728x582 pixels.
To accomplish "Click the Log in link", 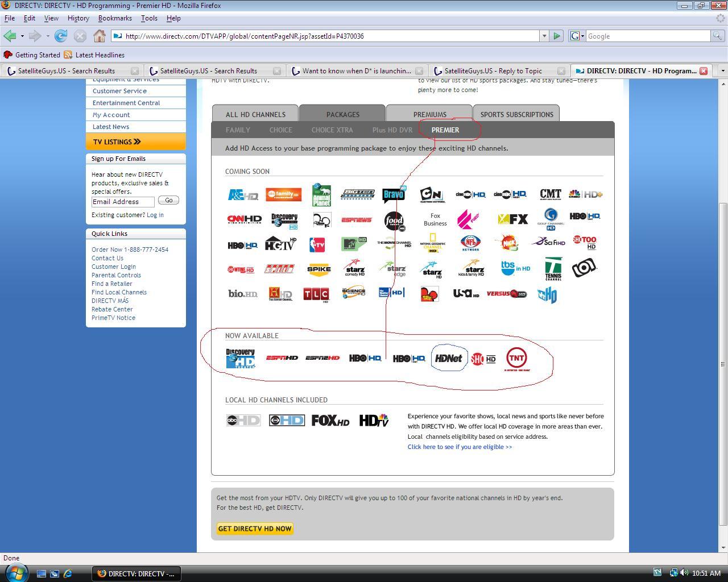I will (x=155, y=215).
